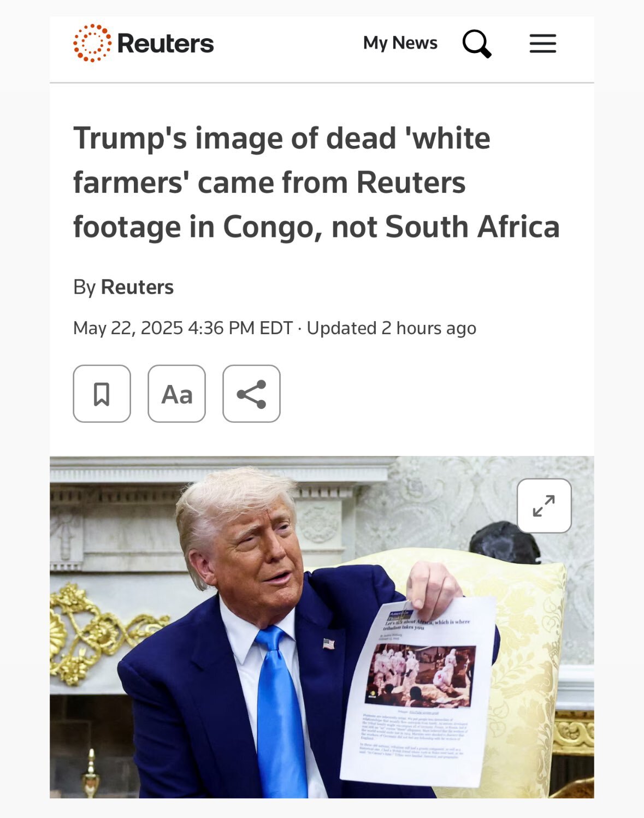
Task: Open the main article photo
Action: (x=322, y=627)
